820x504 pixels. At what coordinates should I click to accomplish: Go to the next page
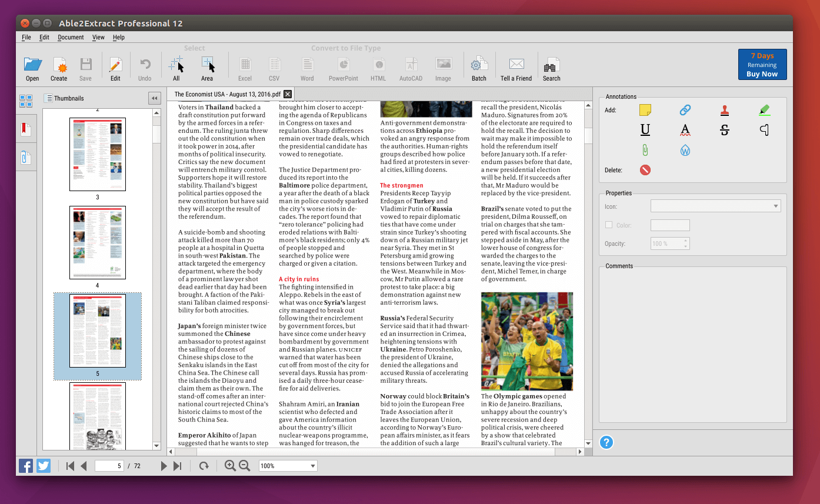[164, 466]
